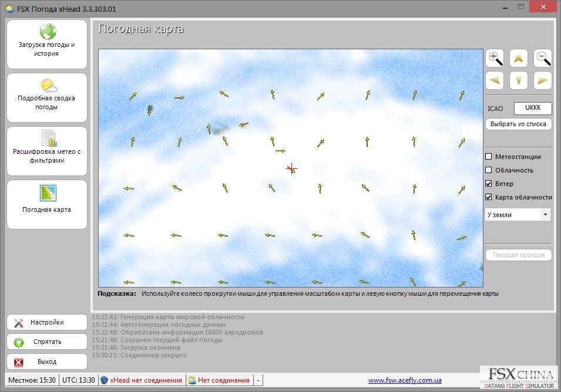561x392 pixels.
Task: Click the sun and cloud summary icon
Action: pos(49,86)
